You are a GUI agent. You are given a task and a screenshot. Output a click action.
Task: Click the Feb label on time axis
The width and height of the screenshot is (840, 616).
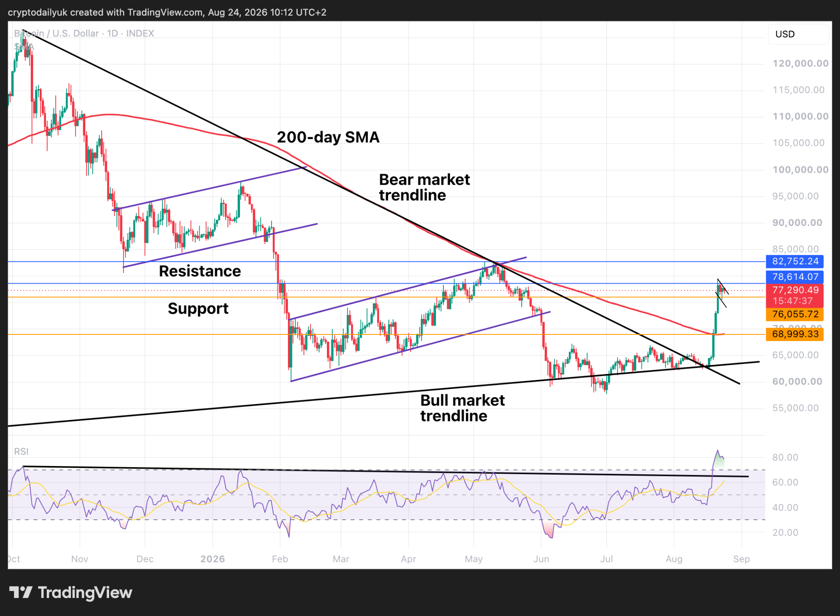coord(280,559)
